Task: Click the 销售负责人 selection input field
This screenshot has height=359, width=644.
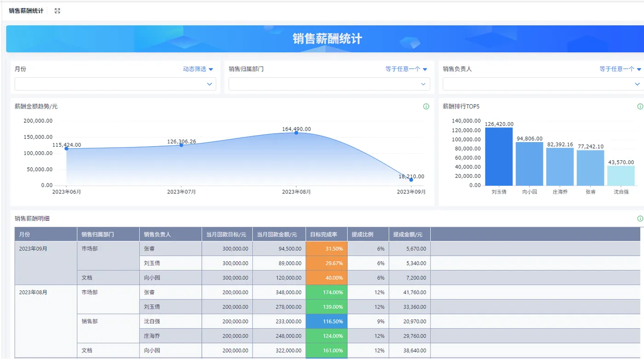Action: tap(543, 84)
